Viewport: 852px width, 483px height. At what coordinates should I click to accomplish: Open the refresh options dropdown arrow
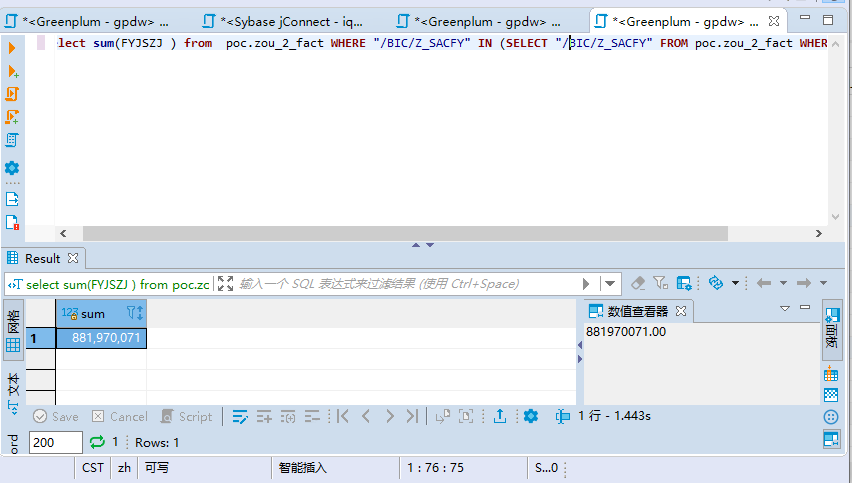point(735,283)
